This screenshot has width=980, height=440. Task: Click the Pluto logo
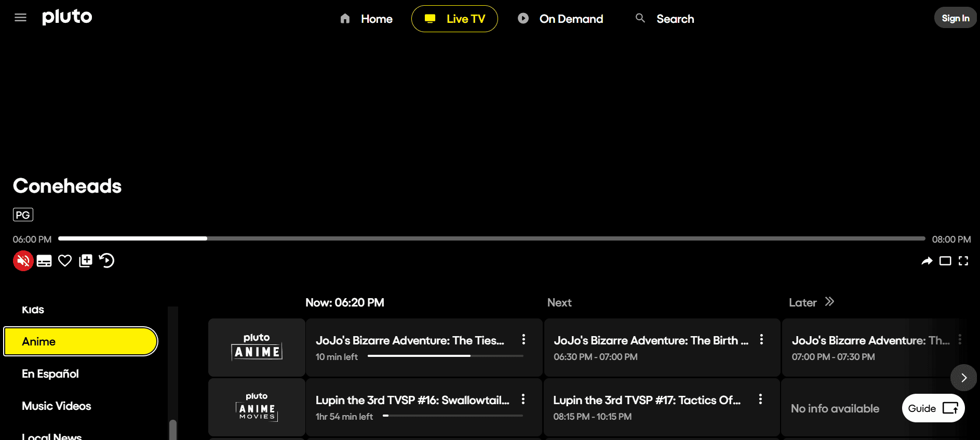tap(67, 17)
